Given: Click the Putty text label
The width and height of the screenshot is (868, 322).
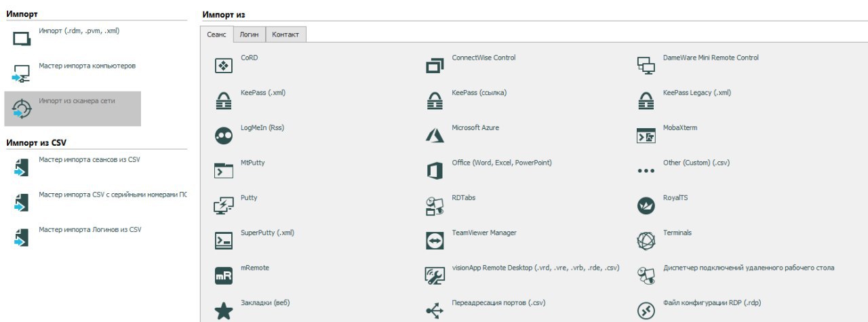Looking at the screenshot, I should coord(249,198).
